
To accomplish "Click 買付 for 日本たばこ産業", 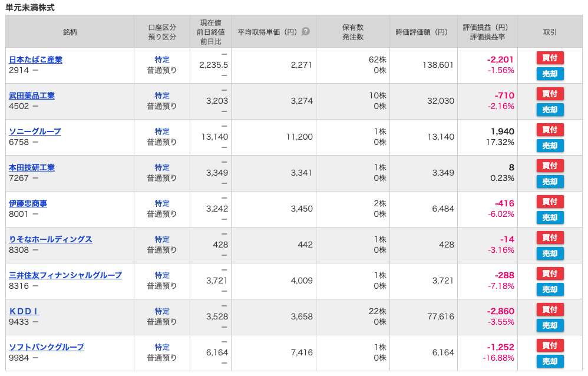I will pos(550,58).
